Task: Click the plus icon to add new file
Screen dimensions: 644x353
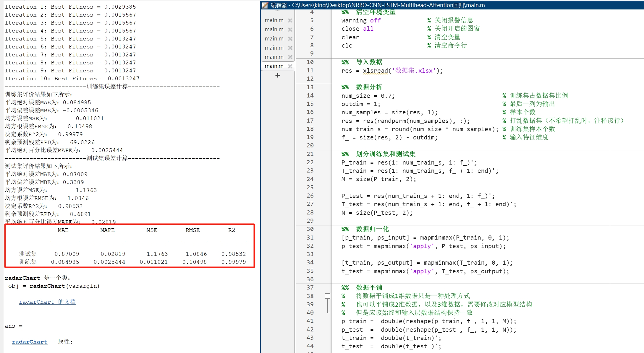Action: point(277,76)
